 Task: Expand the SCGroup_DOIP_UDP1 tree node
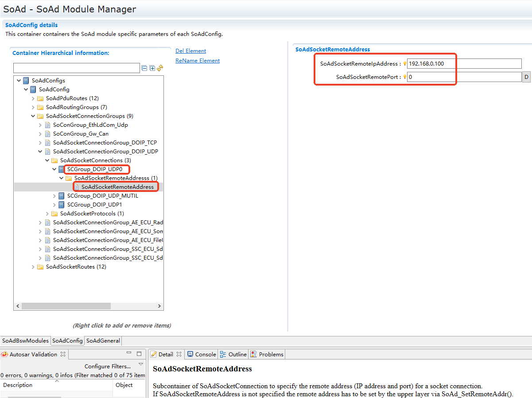(x=54, y=205)
